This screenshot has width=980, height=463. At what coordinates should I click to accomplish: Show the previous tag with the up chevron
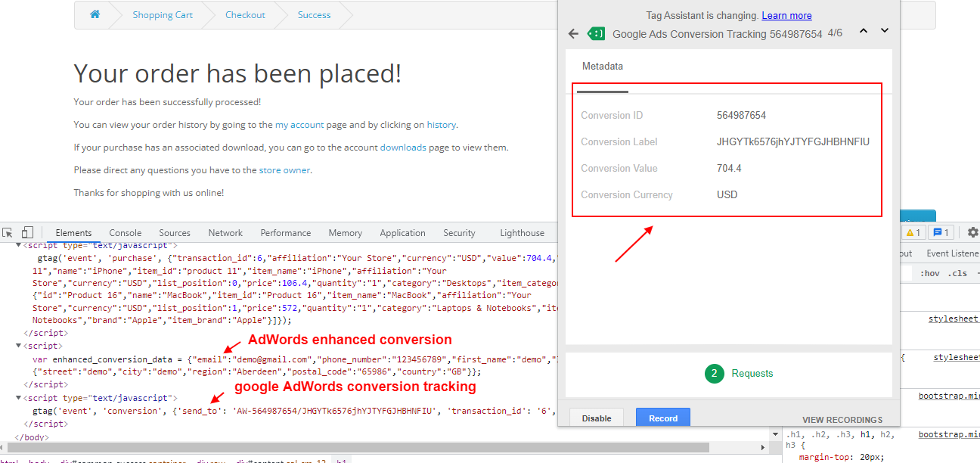click(x=864, y=31)
